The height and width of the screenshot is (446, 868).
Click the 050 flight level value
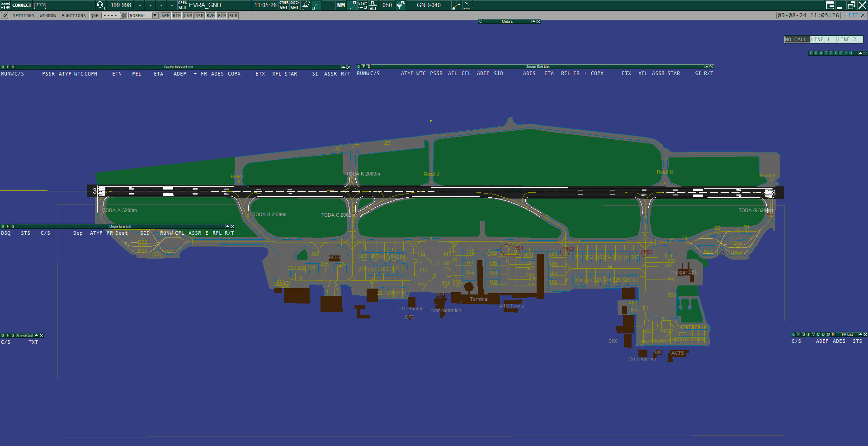[x=387, y=5]
